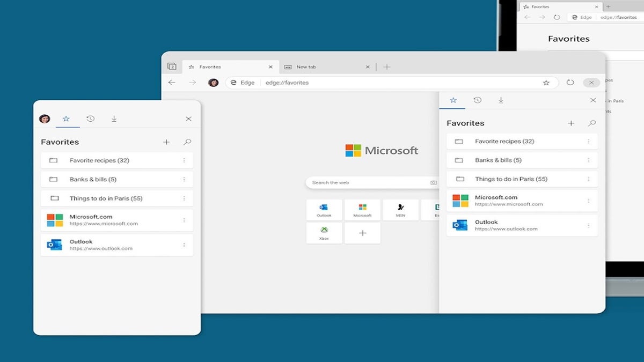Open History tab in left Favorites panel
This screenshot has height=362, width=644.
[90, 119]
